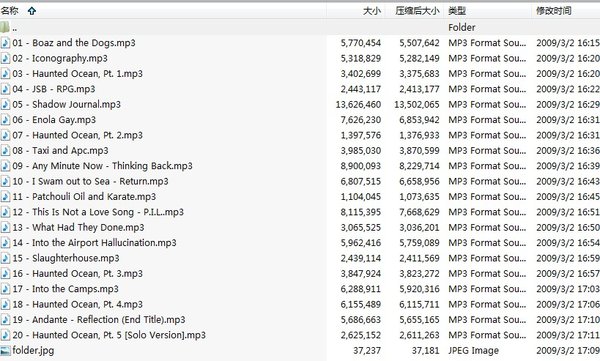Select the music icon of 07 - Haunted Ocean, Pt. 2.mp3
Viewport: 600px width, 361px height.
tap(5, 135)
